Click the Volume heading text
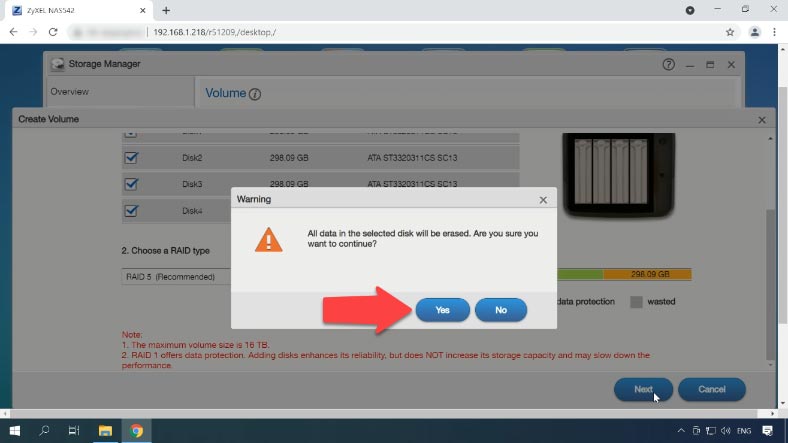The width and height of the screenshot is (788, 443). click(x=226, y=93)
